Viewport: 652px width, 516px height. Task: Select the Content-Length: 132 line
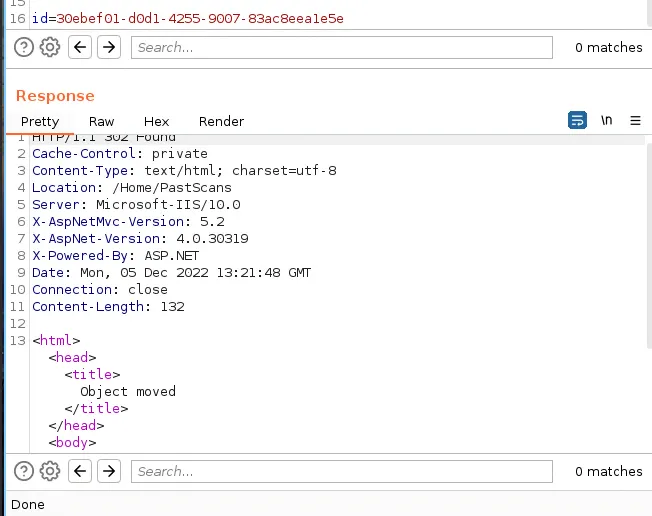pyautogui.click(x=108, y=306)
